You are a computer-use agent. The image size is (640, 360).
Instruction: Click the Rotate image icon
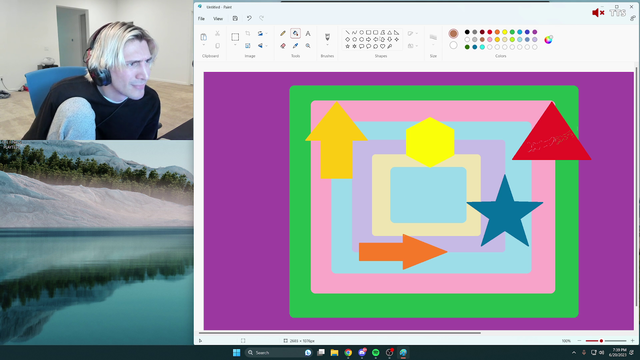[260, 33]
